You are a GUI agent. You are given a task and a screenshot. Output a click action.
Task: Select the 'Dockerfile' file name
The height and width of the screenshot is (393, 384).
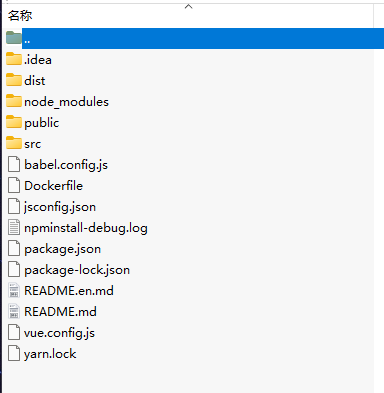pyautogui.click(x=53, y=186)
